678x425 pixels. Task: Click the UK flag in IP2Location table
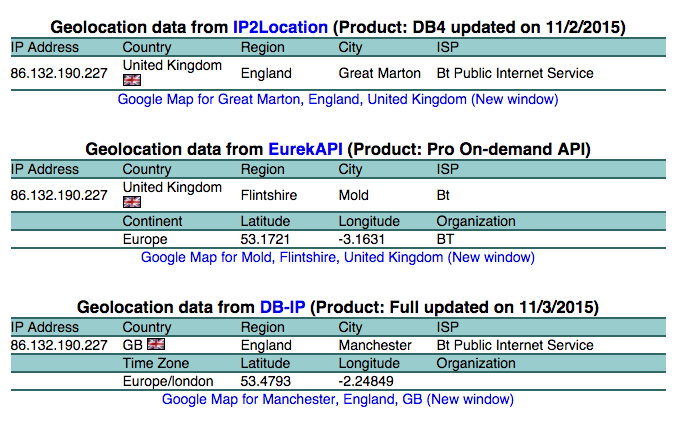(132, 80)
